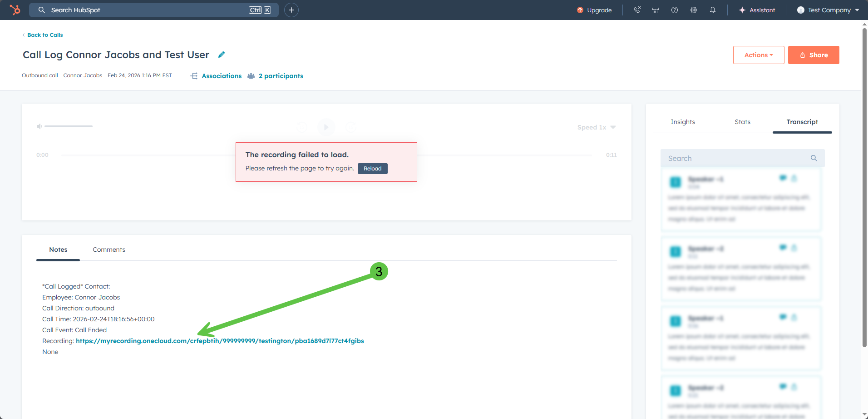Open the calling phone icon

coord(637,10)
